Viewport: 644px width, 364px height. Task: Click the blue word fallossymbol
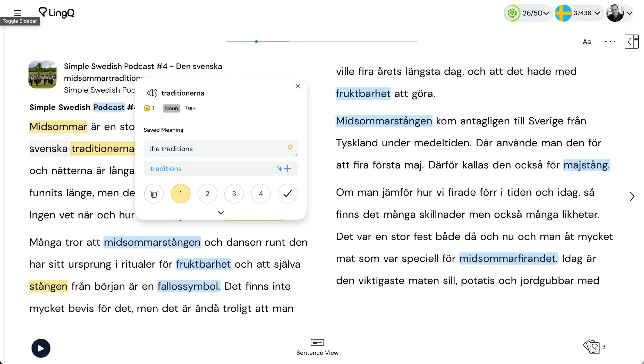click(x=189, y=286)
